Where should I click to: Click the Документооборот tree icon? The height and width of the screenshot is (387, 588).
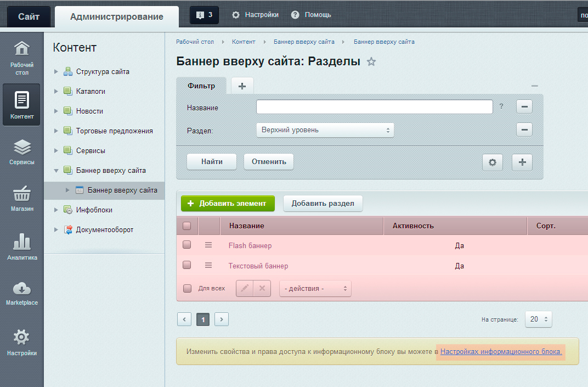tap(68, 229)
